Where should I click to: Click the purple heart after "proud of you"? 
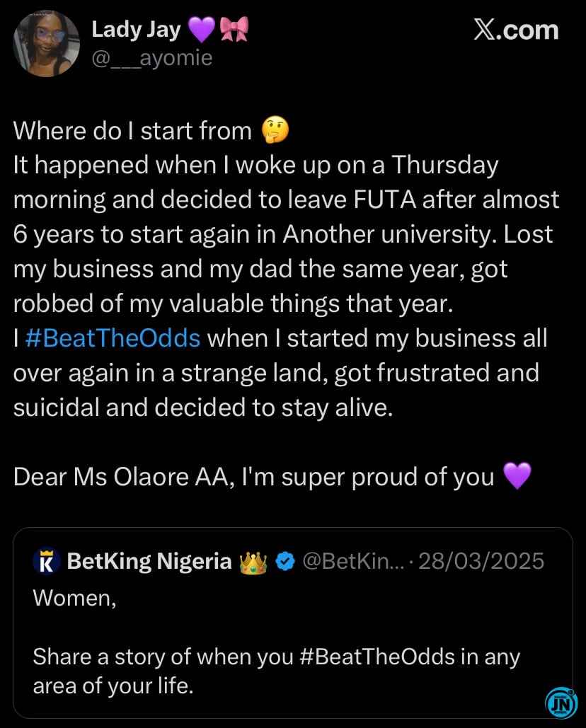point(516,478)
